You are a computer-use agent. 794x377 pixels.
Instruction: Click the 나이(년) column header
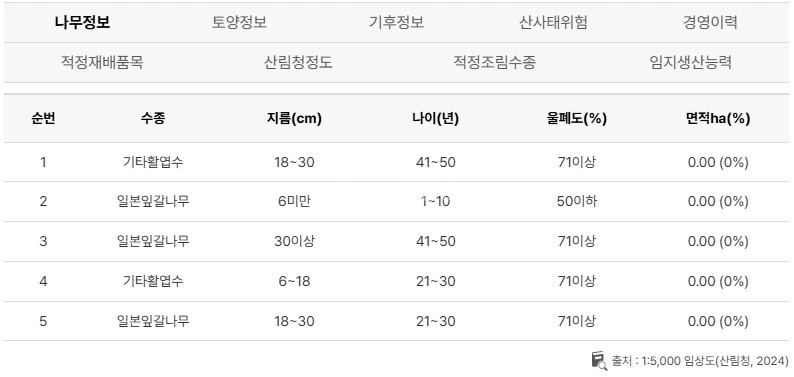pos(435,119)
